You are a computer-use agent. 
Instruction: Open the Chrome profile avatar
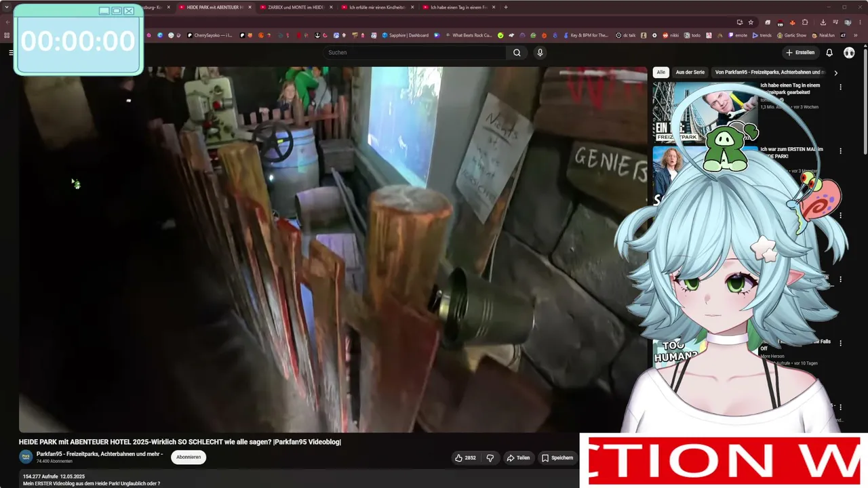click(848, 22)
